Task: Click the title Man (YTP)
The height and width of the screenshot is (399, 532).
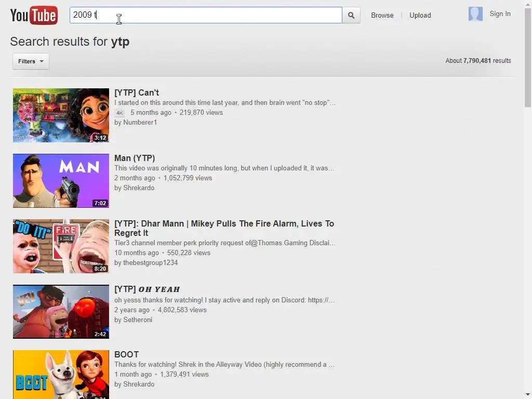Action: (135, 158)
